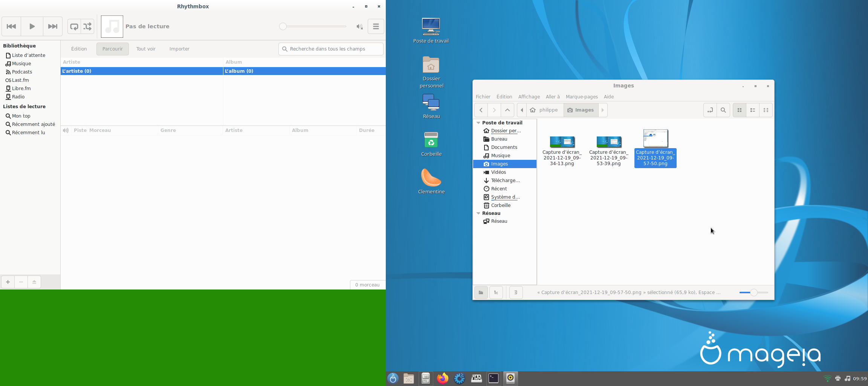Screen dimensions: 868x386
Task: Switch file manager to list view
Action: (x=753, y=110)
